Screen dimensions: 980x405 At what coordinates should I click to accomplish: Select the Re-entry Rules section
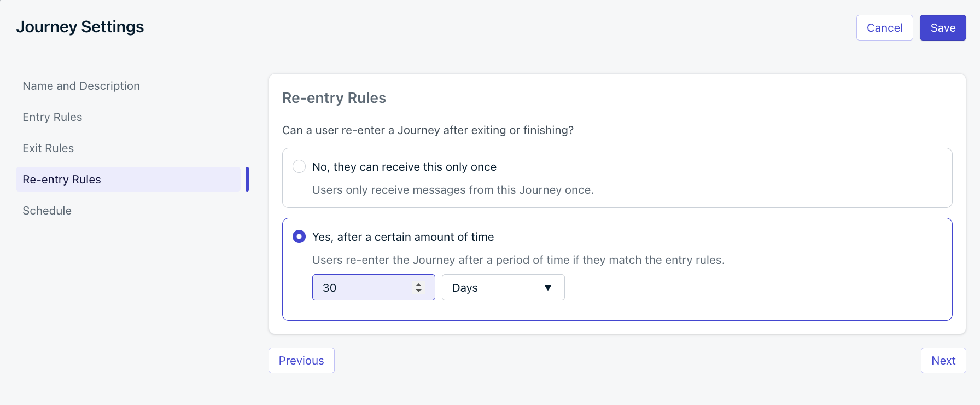tap(61, 179)
